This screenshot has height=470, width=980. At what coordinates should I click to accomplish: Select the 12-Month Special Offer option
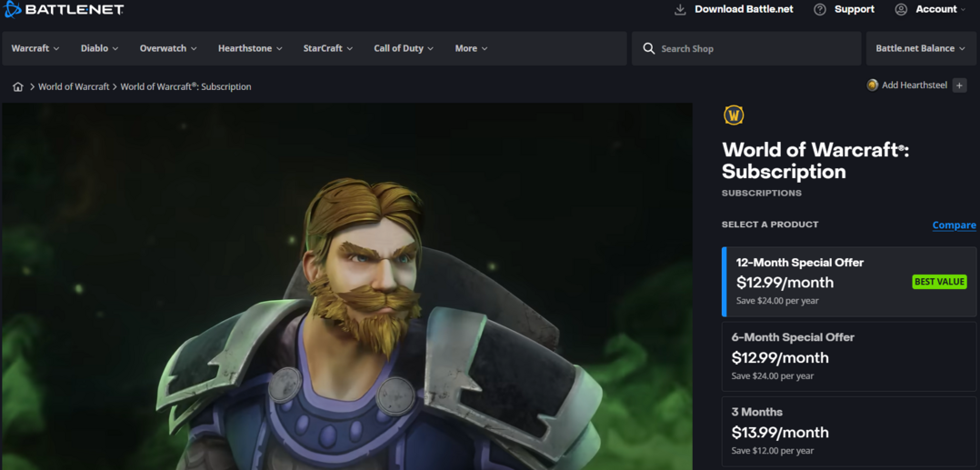[x=849, y=282]
